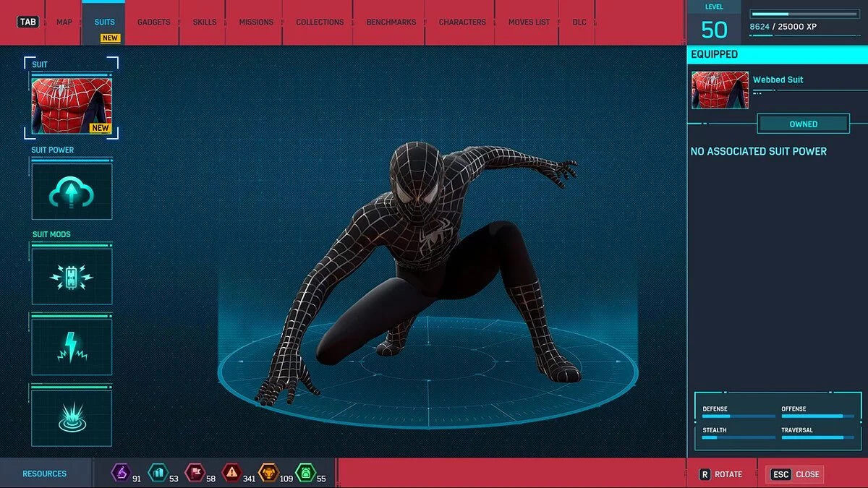Click the red challenge token warning icon
Screen dimensions: 868x488
click(232, 474)
